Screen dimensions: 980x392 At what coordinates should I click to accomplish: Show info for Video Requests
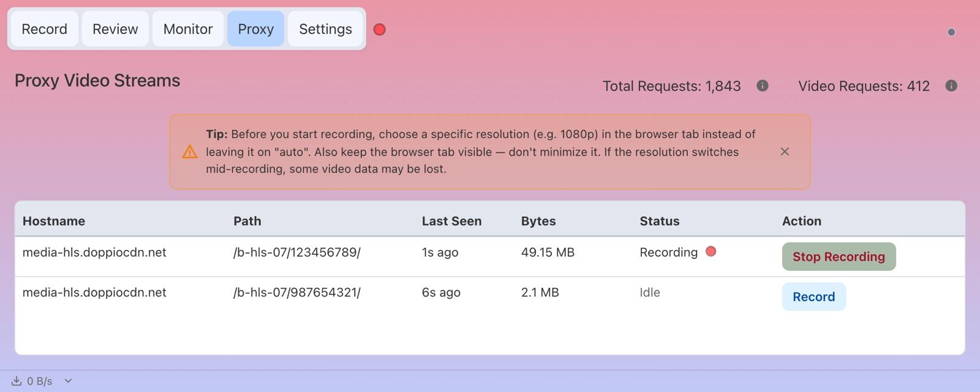click(x=951, y=86)
